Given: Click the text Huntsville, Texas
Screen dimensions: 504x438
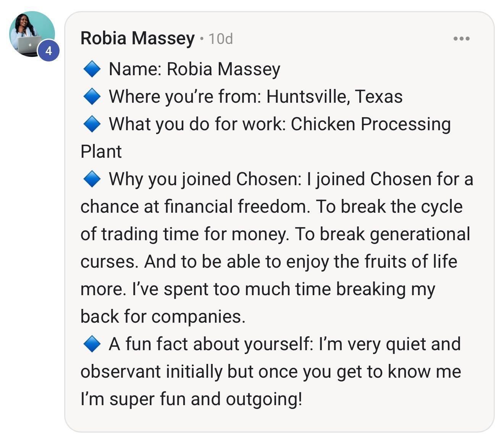Looking at the screenshot, I should click(x=334, y=97).
